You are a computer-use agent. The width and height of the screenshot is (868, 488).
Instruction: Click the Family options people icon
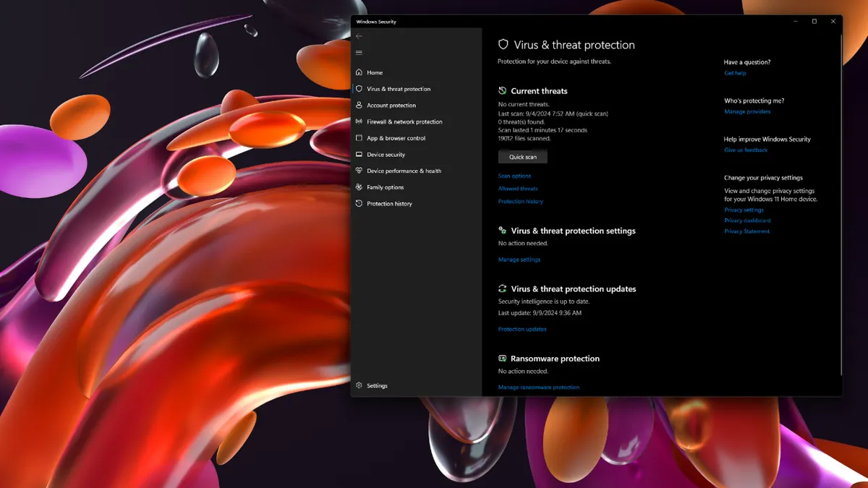tap(359, 187)
